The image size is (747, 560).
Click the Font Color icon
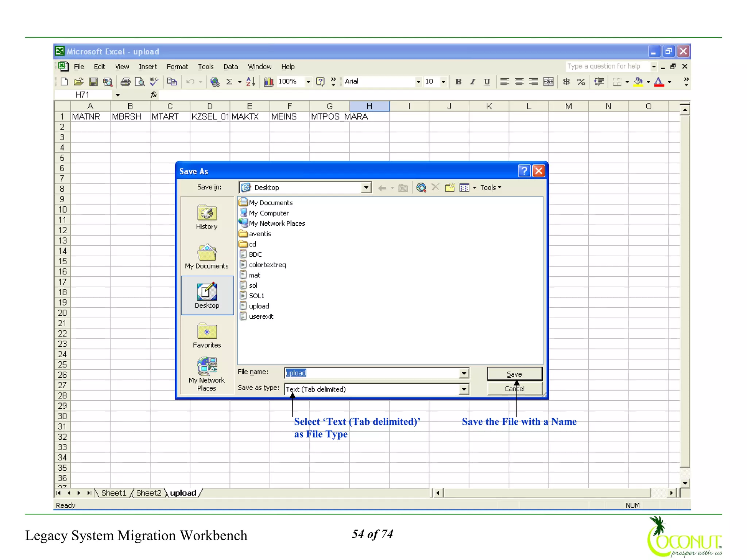pos(659,82)
